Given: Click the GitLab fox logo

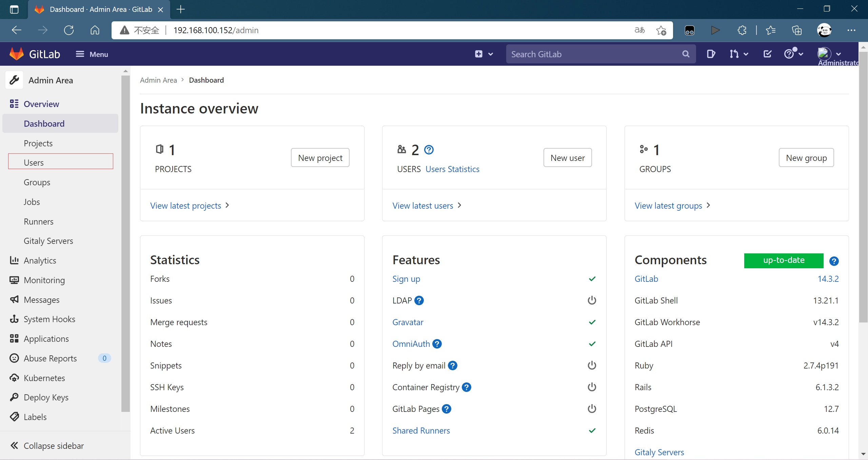Looking at the screenshot, I should 16,54.
